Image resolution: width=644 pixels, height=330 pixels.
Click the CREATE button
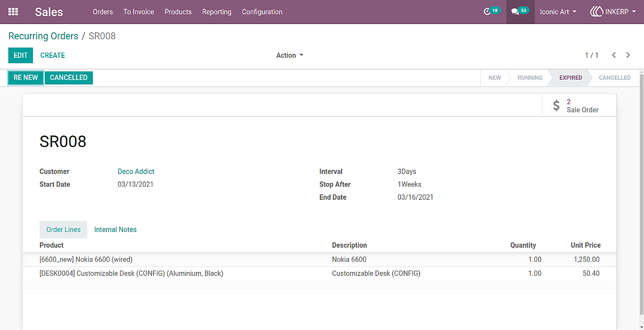[53, 55]
